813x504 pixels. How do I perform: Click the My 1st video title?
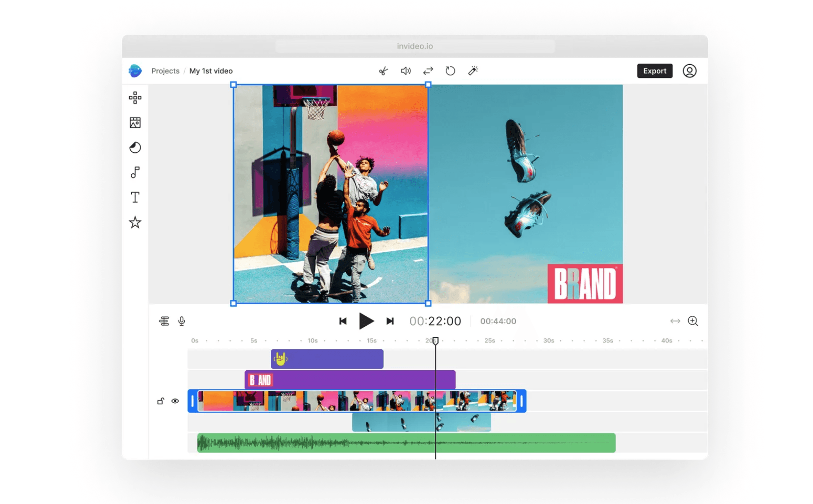(x=211, y=71)
